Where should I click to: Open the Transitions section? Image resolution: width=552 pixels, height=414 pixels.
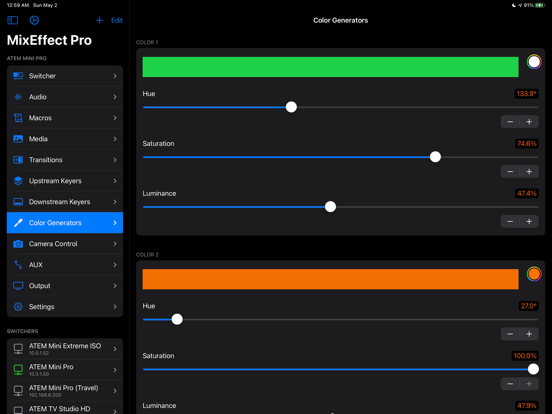pos(65,160)
